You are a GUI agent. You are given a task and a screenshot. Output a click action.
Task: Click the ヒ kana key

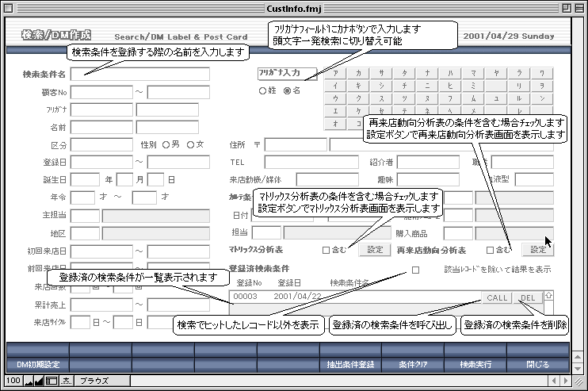[x=450, y=86]
